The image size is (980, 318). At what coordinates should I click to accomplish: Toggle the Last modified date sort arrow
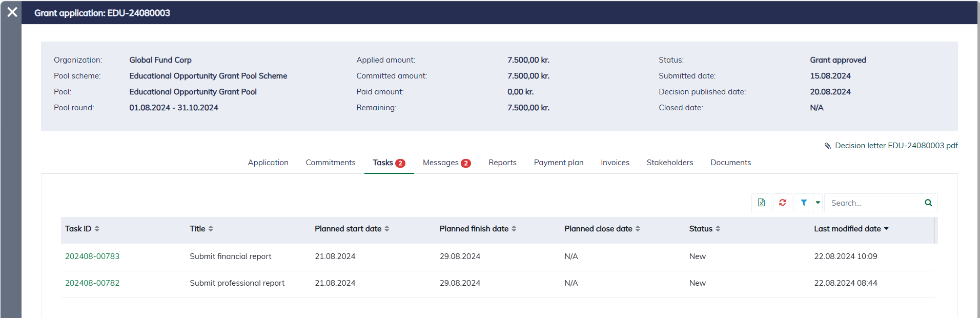[x=886, y=229]
